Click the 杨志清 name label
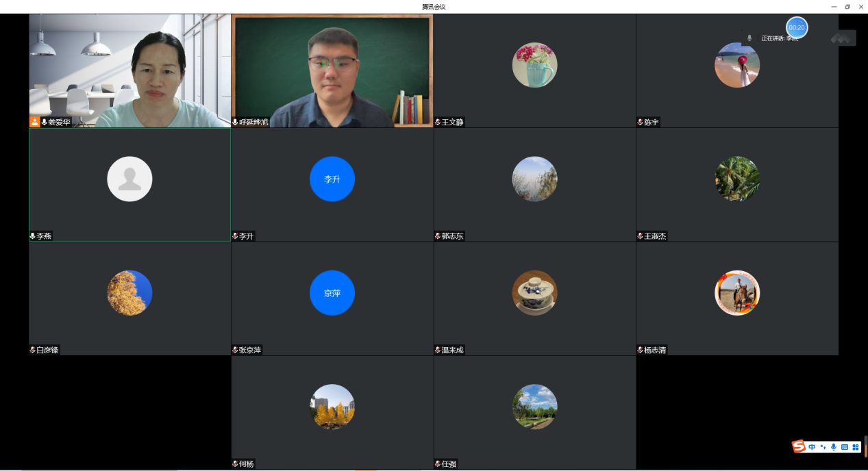Image resolution: width=868 pixels, height=471 pixels. (x=654, y=350)
